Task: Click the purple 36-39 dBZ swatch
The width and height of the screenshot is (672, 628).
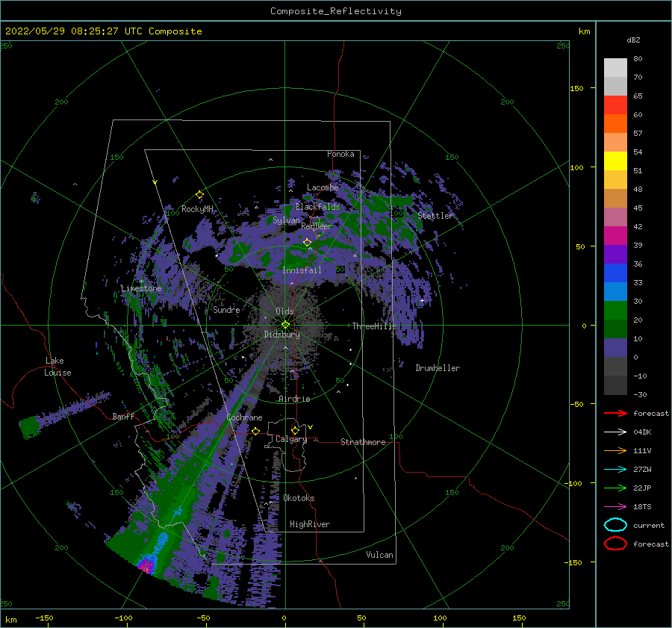Action: [x=615, y=254]
